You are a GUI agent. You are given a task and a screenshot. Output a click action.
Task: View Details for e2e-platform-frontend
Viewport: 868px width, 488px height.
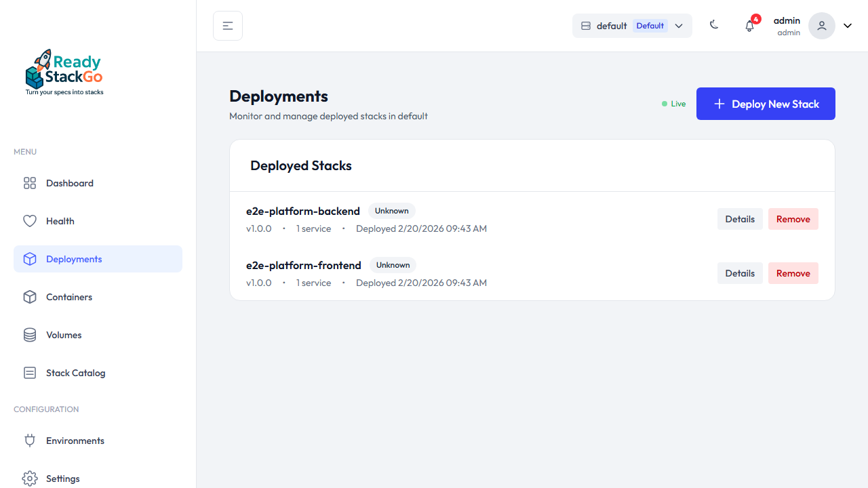[x=740, y=273]
